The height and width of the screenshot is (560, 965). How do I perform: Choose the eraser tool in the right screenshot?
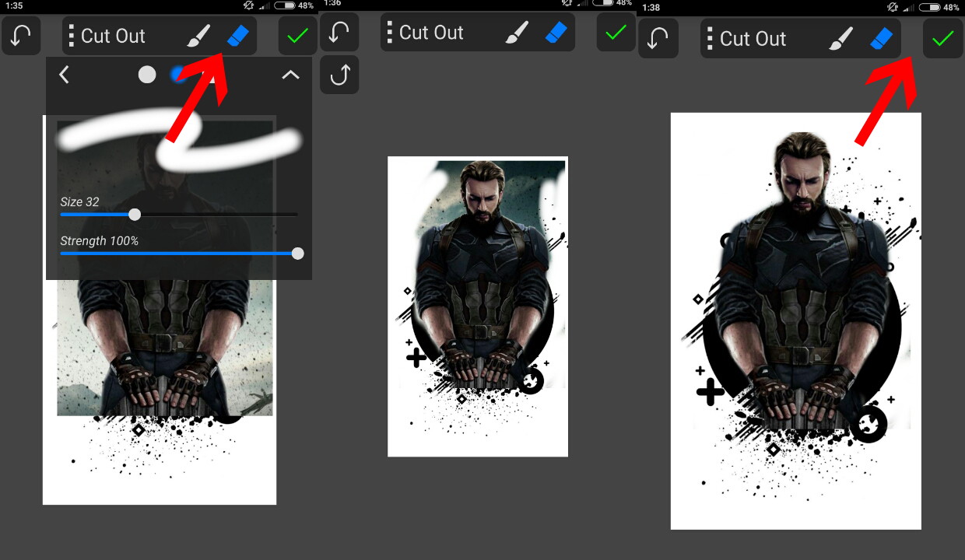pyautogui.click(x=879, y=39)
